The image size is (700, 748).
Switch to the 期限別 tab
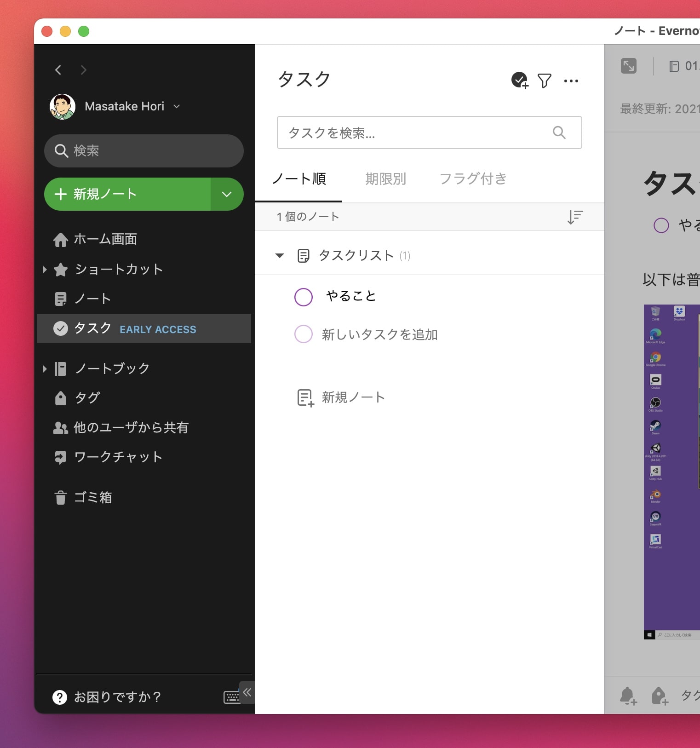click(x=385, y=179)
